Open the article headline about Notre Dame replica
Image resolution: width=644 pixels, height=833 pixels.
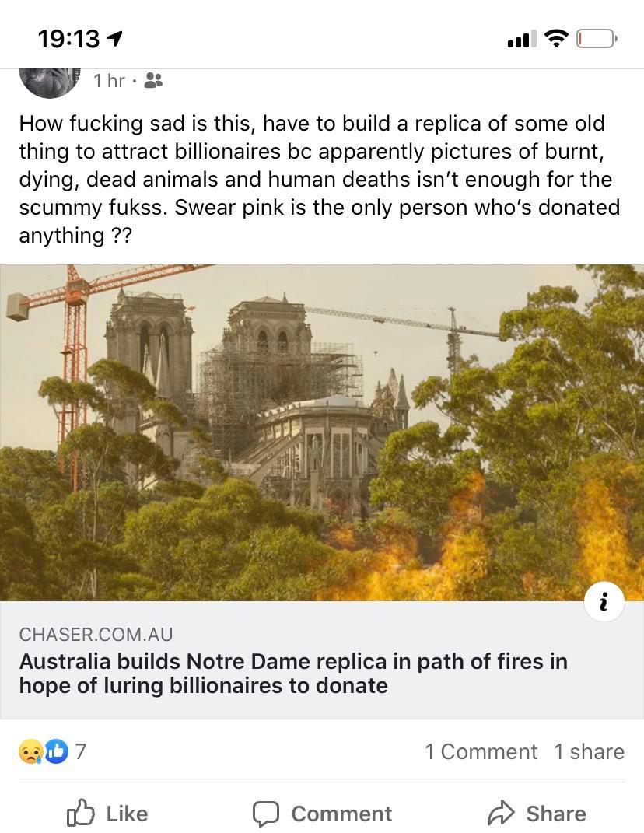point(293,674)
